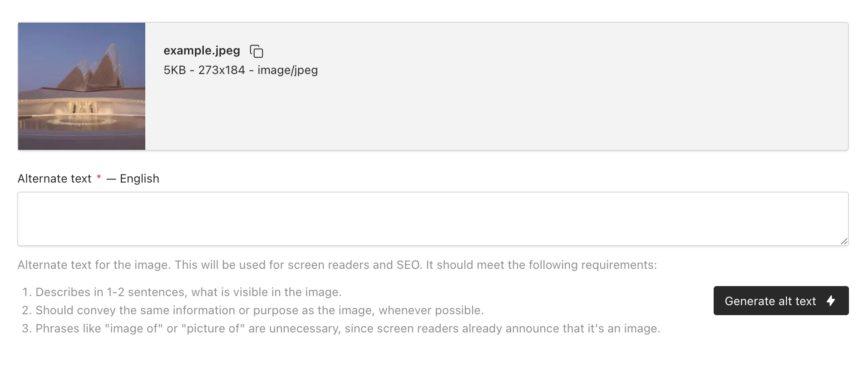The image size is (868, 386).
Task: Click the image/jpeg MIME type text
Action: [x=287, y=70]
